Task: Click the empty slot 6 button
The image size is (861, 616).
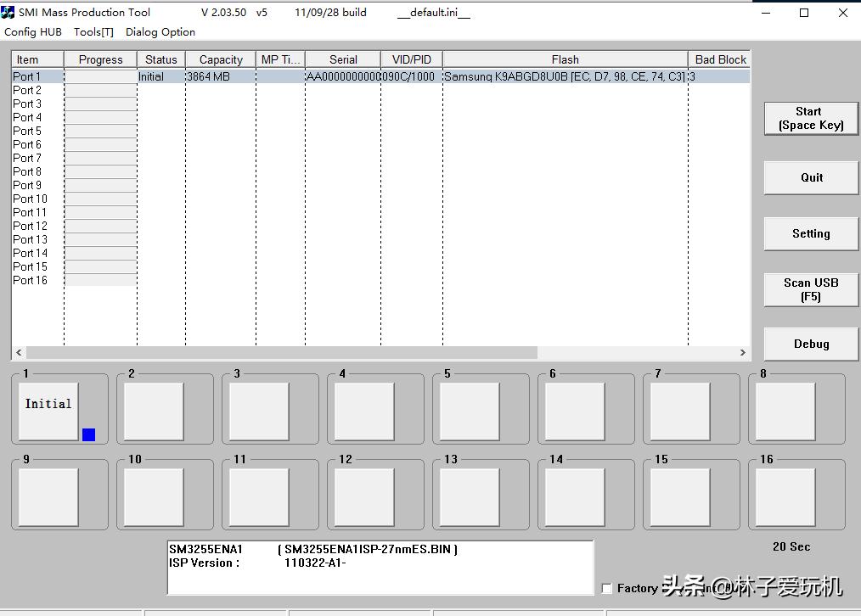Action: tap(576, 412)
